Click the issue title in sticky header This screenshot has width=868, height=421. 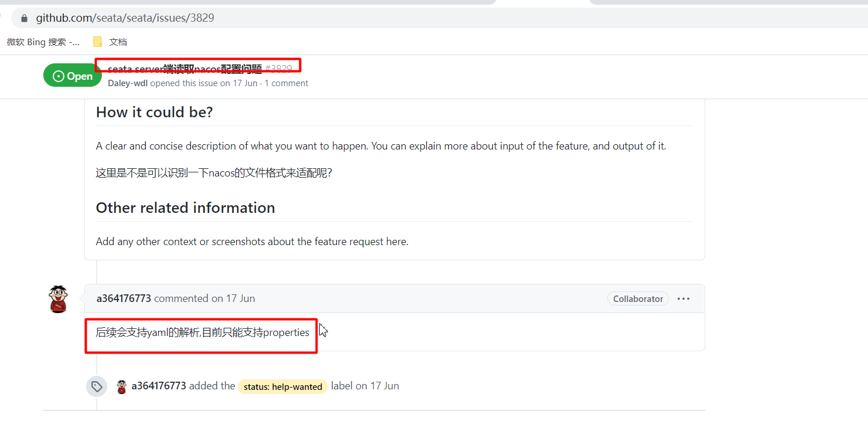pyautogui.click(x=184, y=69)
